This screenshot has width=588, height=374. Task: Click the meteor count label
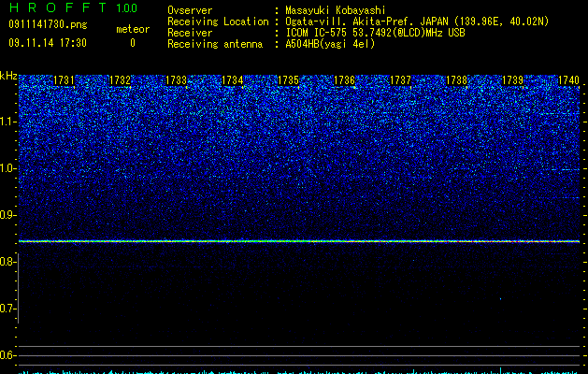coord(133,29)
